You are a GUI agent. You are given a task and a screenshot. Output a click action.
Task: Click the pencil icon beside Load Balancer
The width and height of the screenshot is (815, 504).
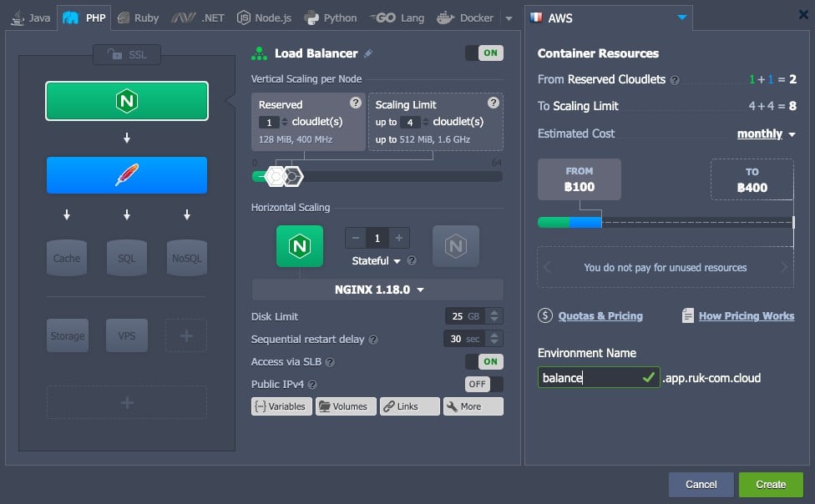(368, 53)
